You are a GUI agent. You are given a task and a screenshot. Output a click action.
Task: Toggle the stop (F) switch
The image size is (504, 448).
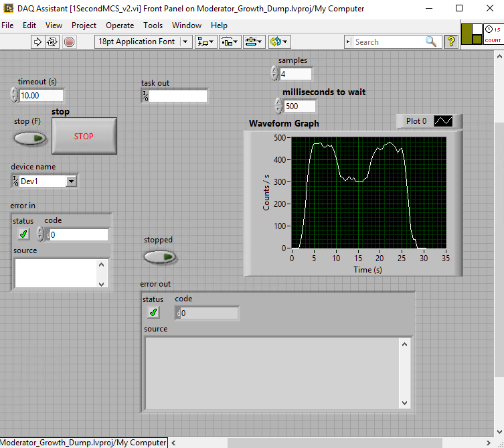click(30, 138)
